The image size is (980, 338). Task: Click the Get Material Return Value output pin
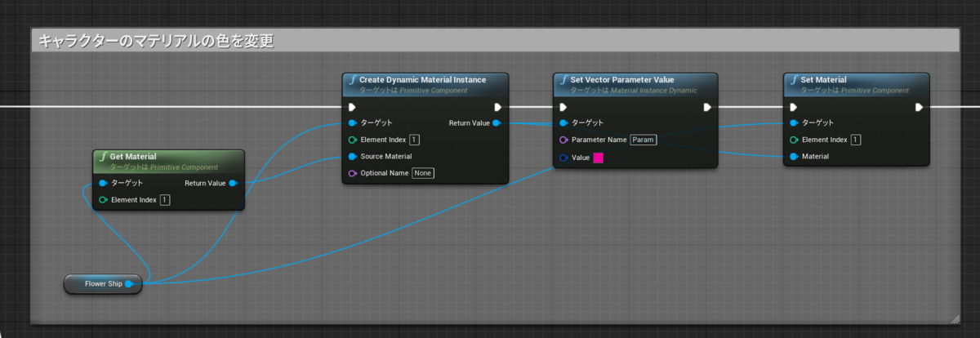coord(233,183)
